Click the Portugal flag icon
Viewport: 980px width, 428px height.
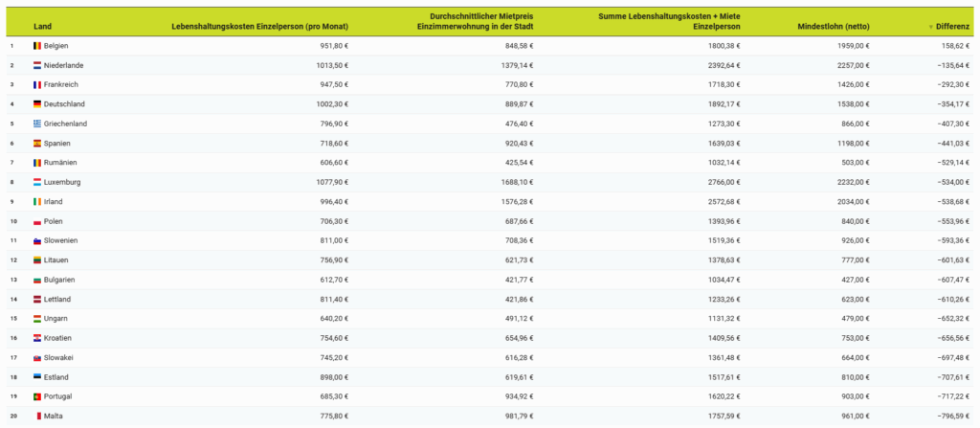(x=37, y=396)
